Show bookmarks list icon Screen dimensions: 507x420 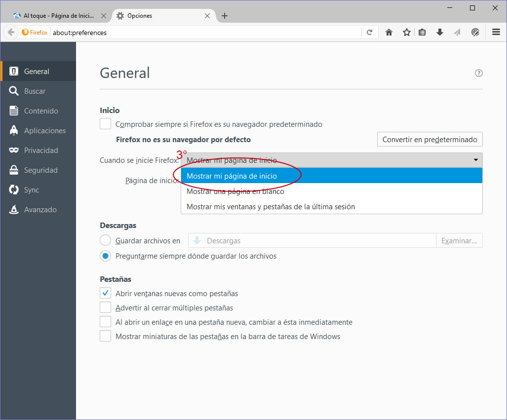[422, 33]
